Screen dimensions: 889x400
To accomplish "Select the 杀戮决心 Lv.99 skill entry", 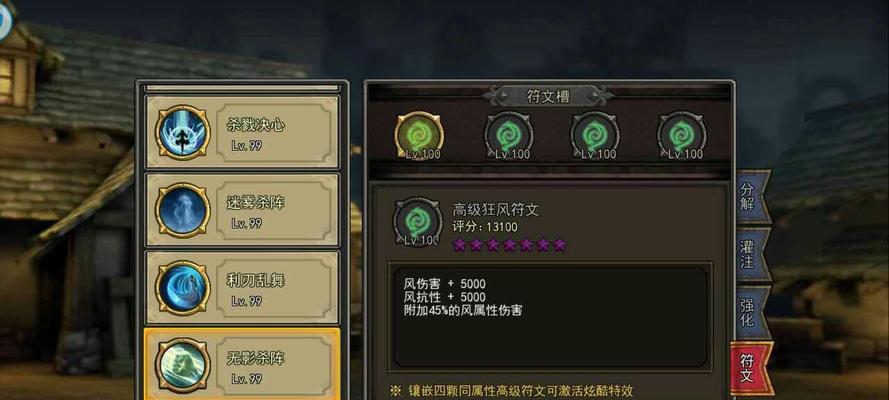I will pyautogui.click(x=243, y=133).
